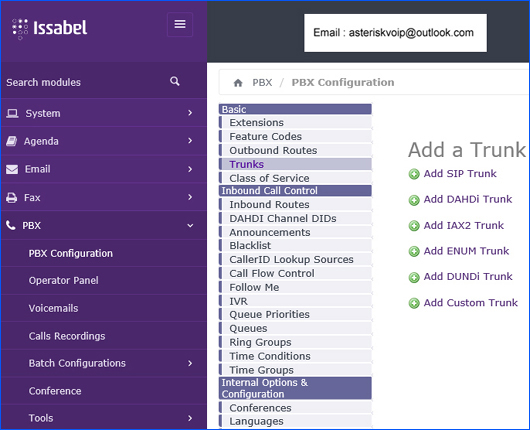The height and width of the screenshot is (430, 530).
Task: Click the PBX phone icon
Action: 11,225
